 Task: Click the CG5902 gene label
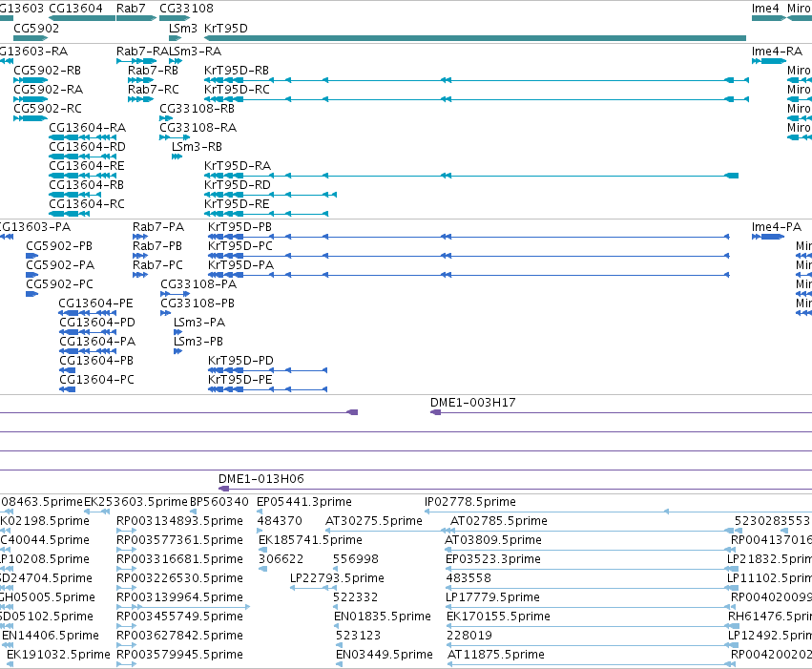[36, 28]
